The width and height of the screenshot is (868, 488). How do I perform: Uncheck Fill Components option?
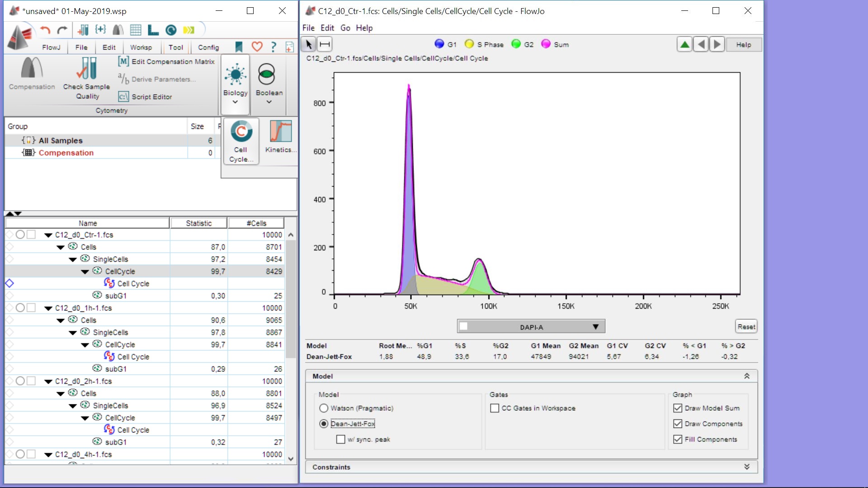[x=677, y=439]
